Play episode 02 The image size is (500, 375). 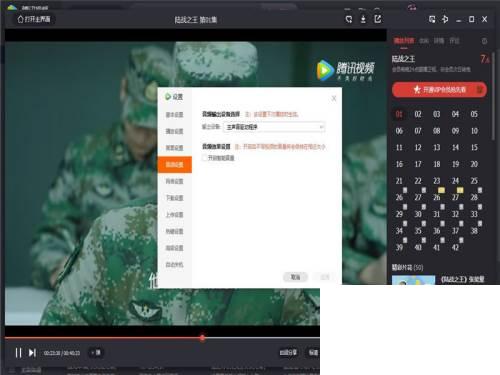[418, 114]
